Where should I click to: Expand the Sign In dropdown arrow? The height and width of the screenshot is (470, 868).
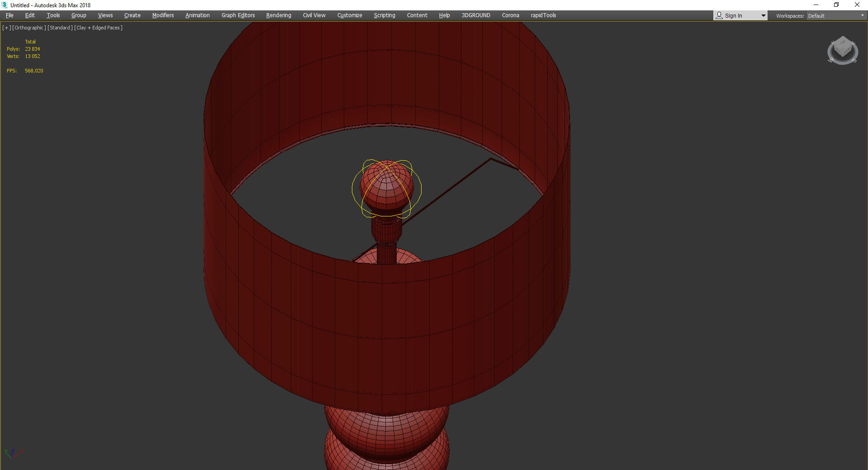(x=764, y=16)
